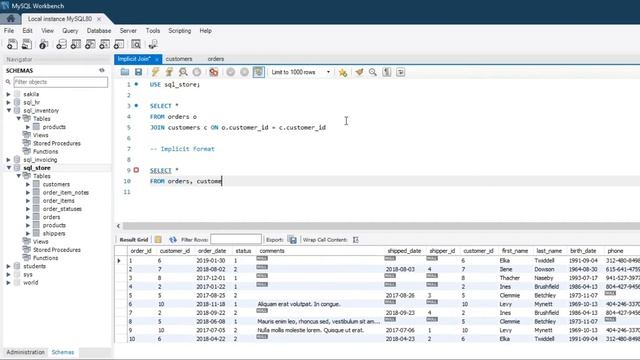Open the object inspector icon
This screenshot has height=360, width=640.
[x=44, y=44]
